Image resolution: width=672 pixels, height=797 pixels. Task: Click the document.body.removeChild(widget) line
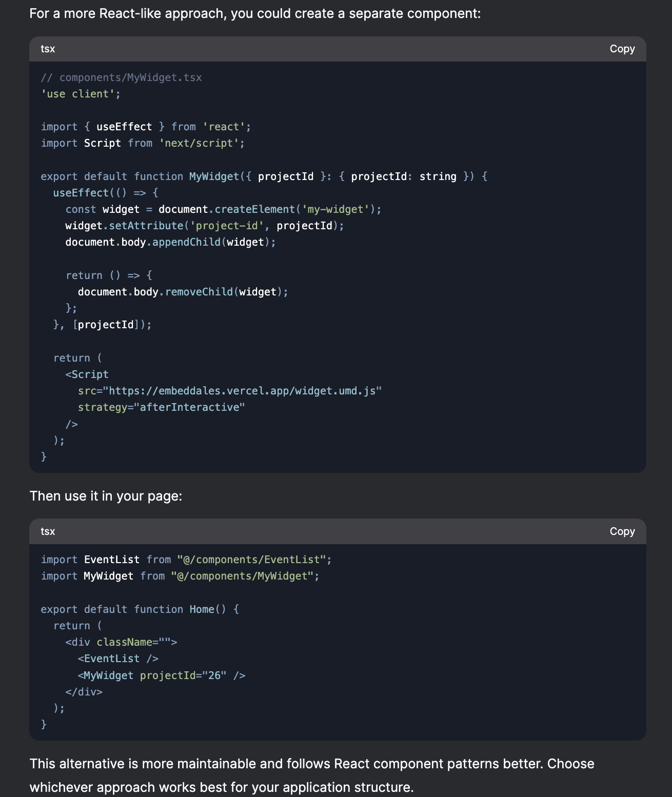(x=183, y=292)
